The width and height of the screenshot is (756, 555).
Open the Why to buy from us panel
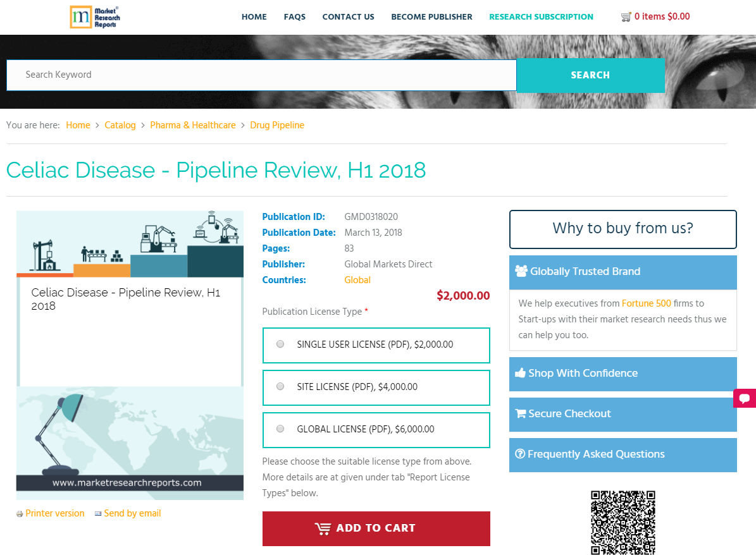623,229
